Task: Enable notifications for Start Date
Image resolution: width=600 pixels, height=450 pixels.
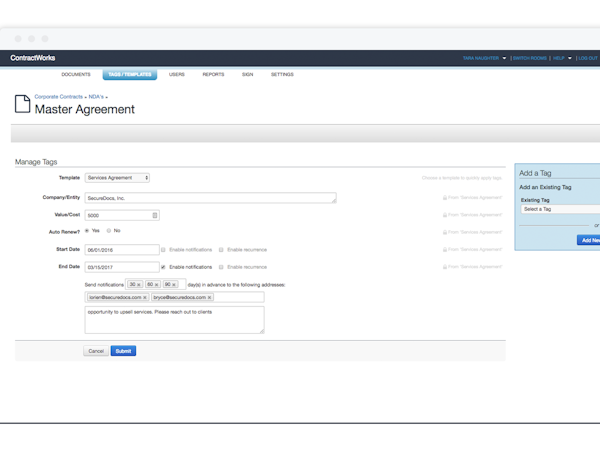Action: click(x=164, y=250)
